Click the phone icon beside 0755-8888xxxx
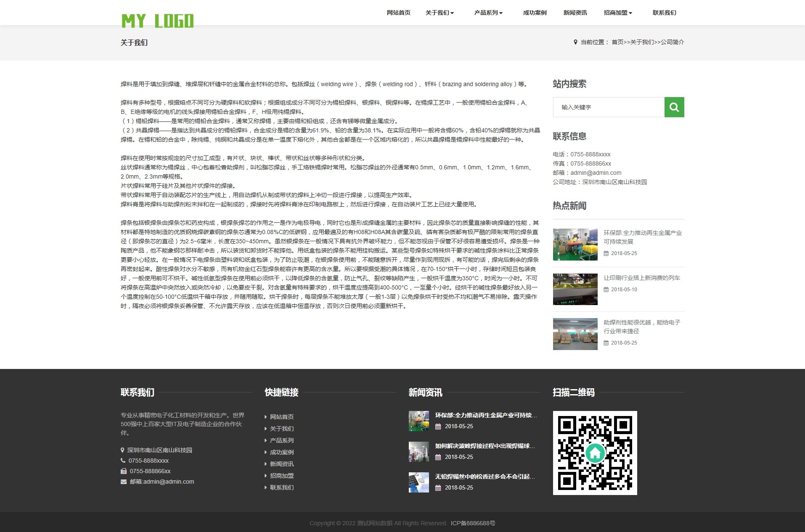The height and width of the screenshot is (532, 805). click(122, 461)
